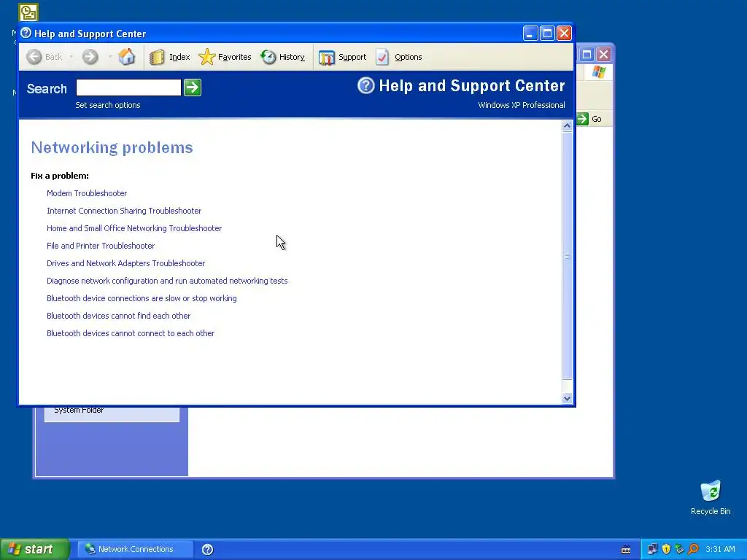
Task: Open Bluetooth devices cannot find each other
Action: click(x=118, y=316)
